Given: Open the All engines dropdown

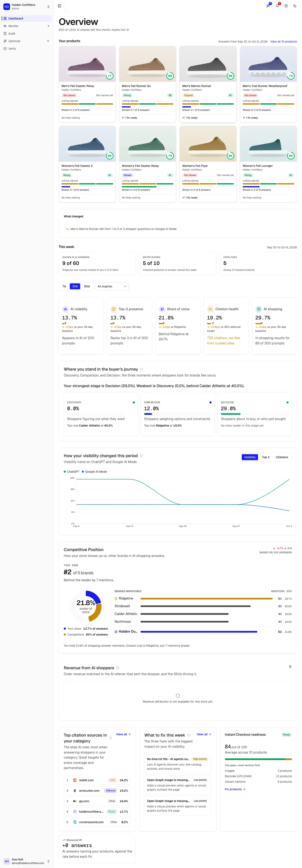Looking at the screenshot, I should (x=112, y=286).
